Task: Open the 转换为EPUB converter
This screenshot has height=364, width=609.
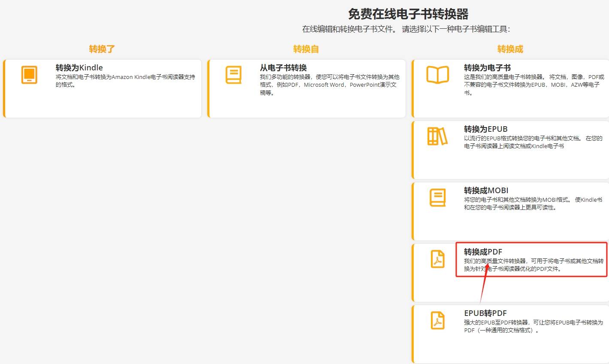Action: tap(511, 149)
